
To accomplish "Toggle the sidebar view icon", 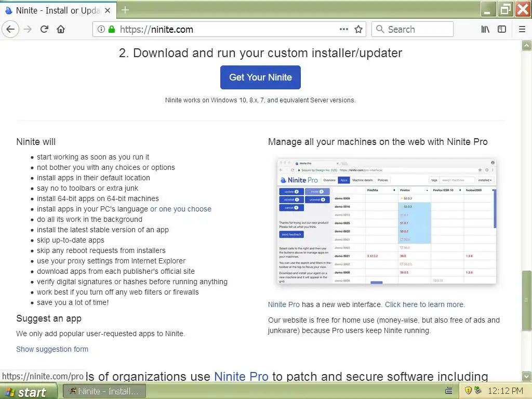I will pos(501,29).
